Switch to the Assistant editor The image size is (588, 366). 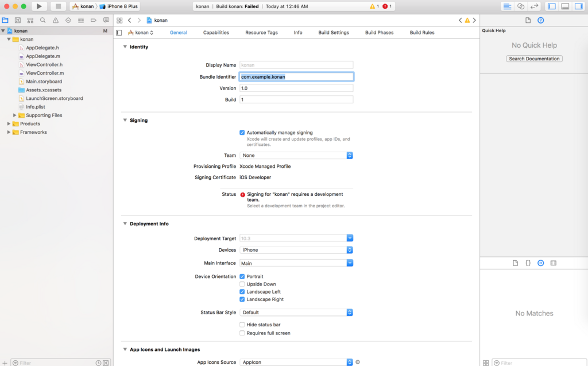pyautogui.click(x=520, y=6)
